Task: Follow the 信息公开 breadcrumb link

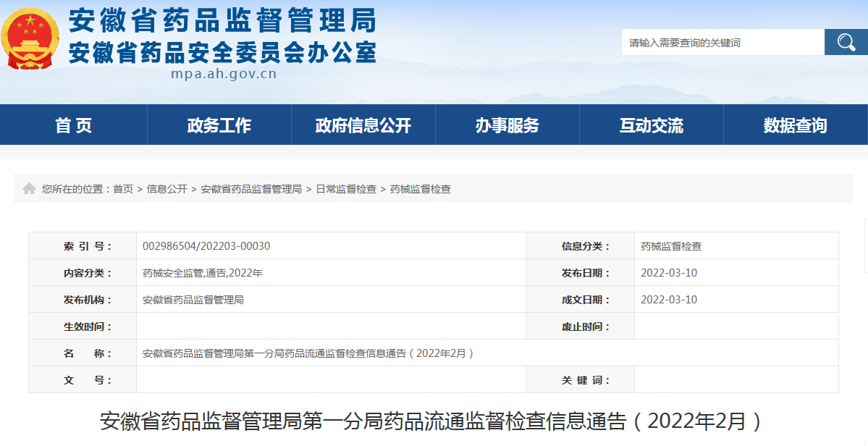Action: point(167,189)
